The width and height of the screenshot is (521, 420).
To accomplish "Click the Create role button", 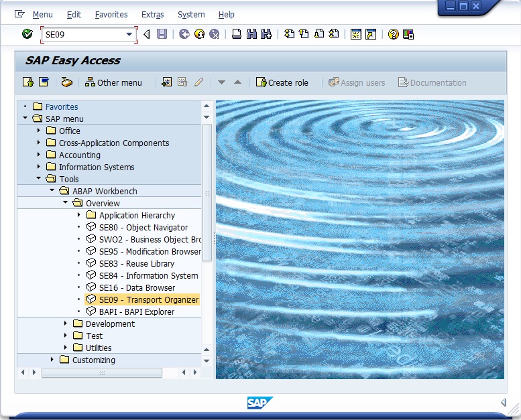I will 282,82.
